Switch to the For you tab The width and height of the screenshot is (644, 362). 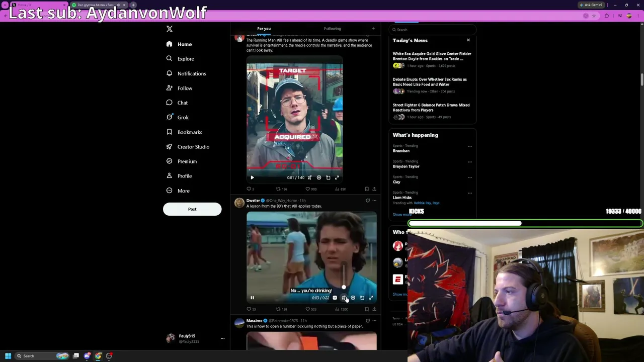(264, 29)
